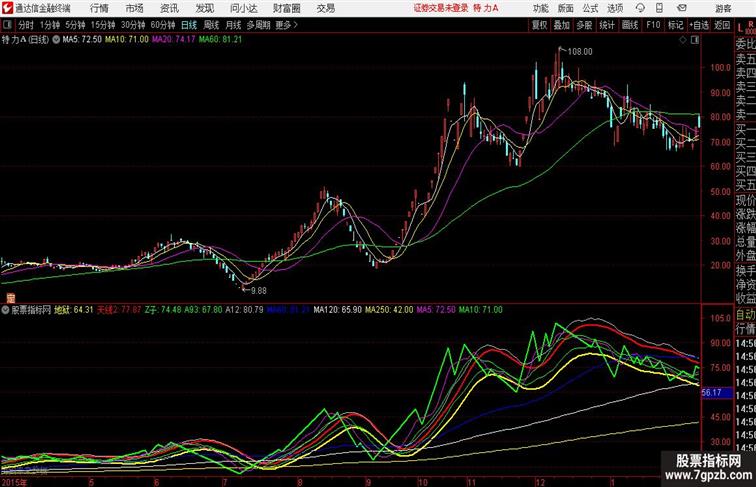Click the 2015年 date axis label
The width and height of the screenshot is (756, 487).
pos(14,482)
